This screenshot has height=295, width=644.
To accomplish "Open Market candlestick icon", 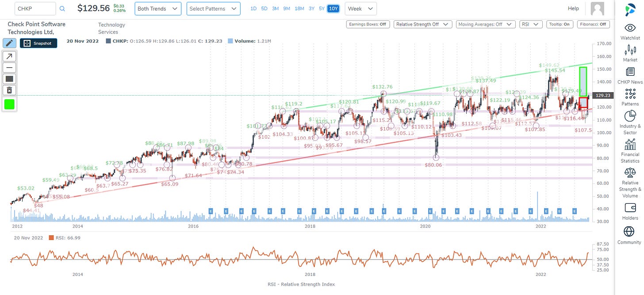I will 630,50.
